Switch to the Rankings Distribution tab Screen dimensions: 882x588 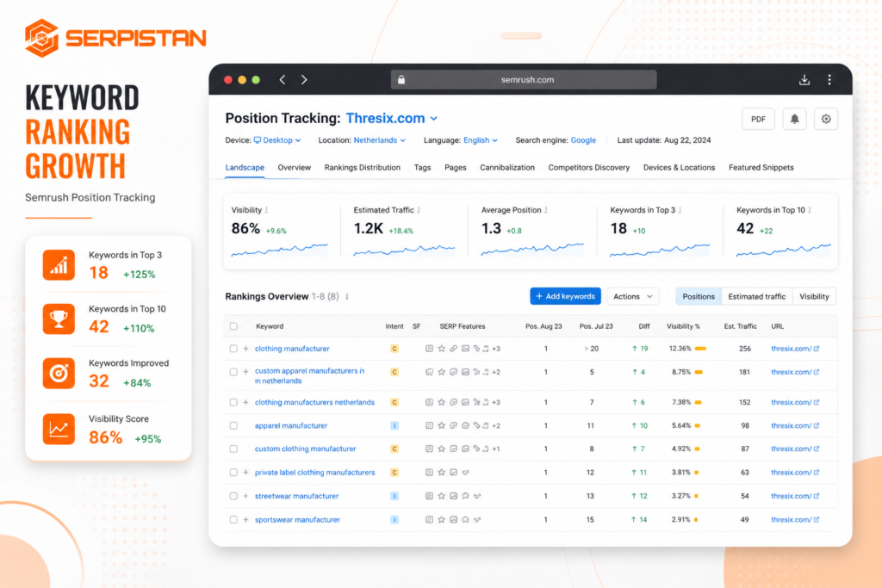pyautogui.click(x=363, y=168)
